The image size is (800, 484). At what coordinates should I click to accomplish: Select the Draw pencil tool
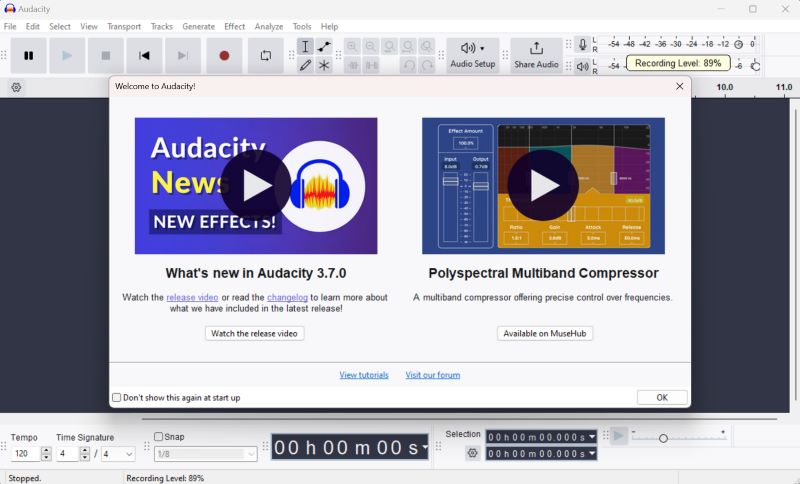(x=305, y=65)
